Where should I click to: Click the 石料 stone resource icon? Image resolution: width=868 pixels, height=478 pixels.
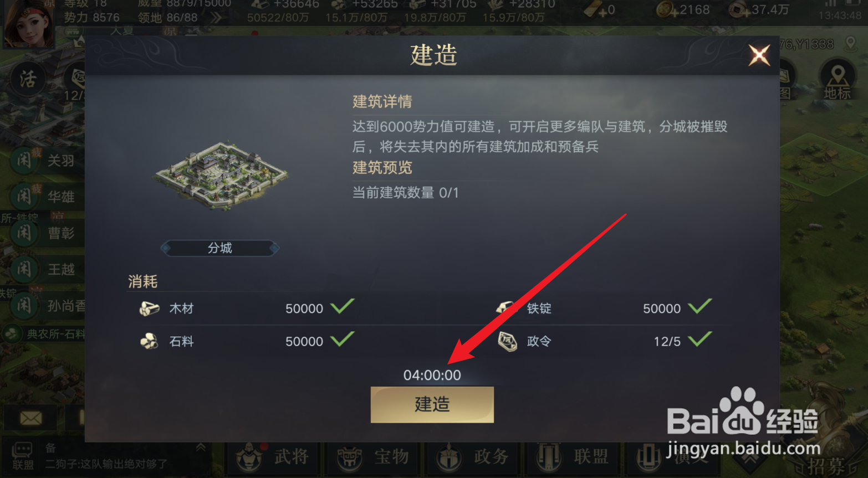(x=149, y=341)
